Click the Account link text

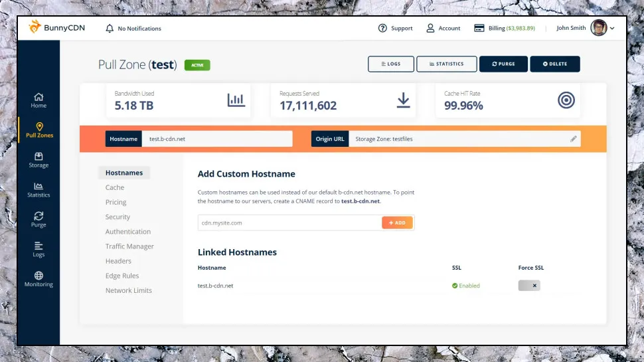coord(449,29)
